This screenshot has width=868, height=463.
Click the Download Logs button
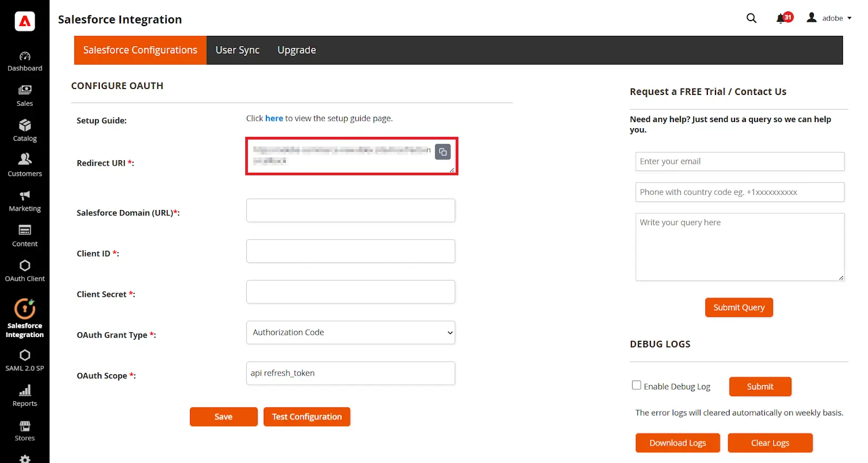678,443
